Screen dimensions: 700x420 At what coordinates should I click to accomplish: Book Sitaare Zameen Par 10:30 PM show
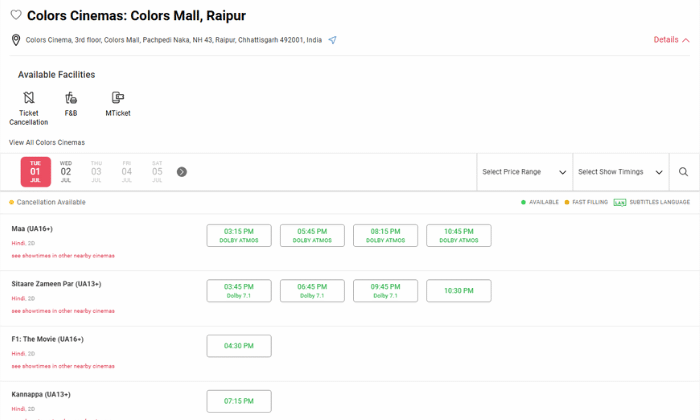(x=459, y=291)
